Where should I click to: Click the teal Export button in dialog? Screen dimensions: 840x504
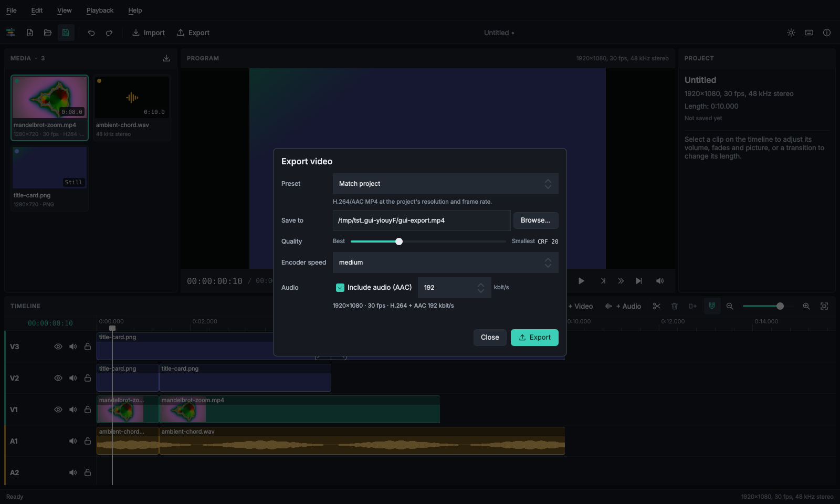(534, 338)
